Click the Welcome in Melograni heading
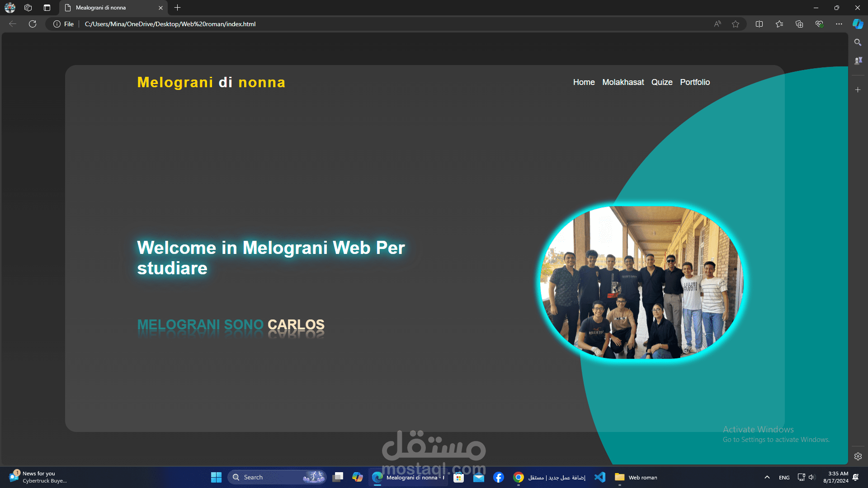Viewport: 868px width, 488px height. coord(271,258)
